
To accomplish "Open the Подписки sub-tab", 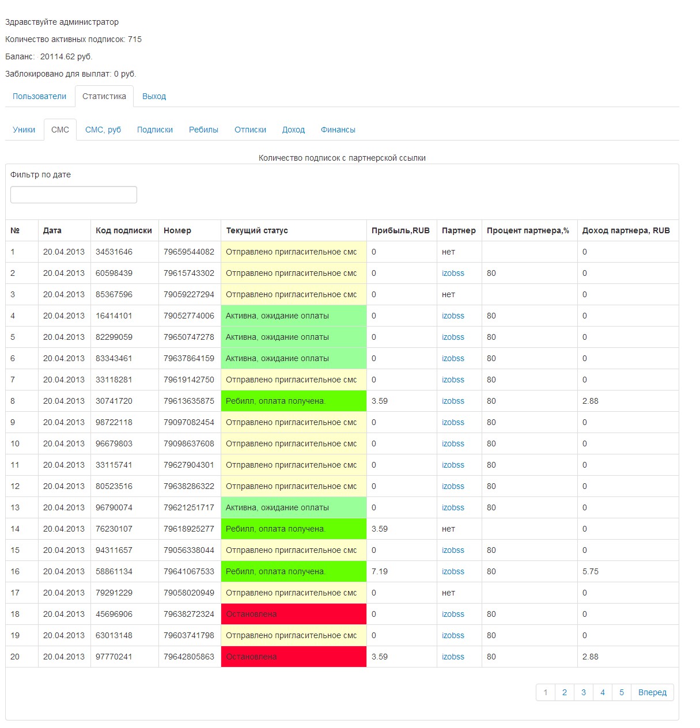I will pyautogui.click(x=155, y=130).
